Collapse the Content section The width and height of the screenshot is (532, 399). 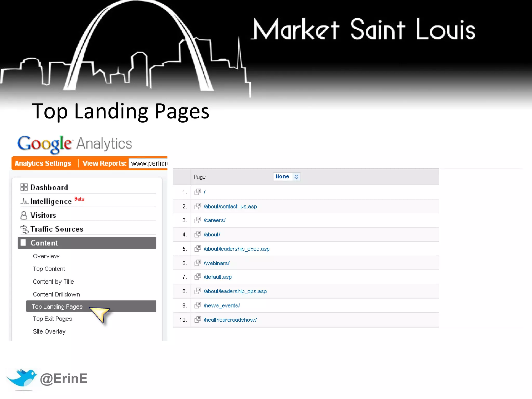[87, 243]
